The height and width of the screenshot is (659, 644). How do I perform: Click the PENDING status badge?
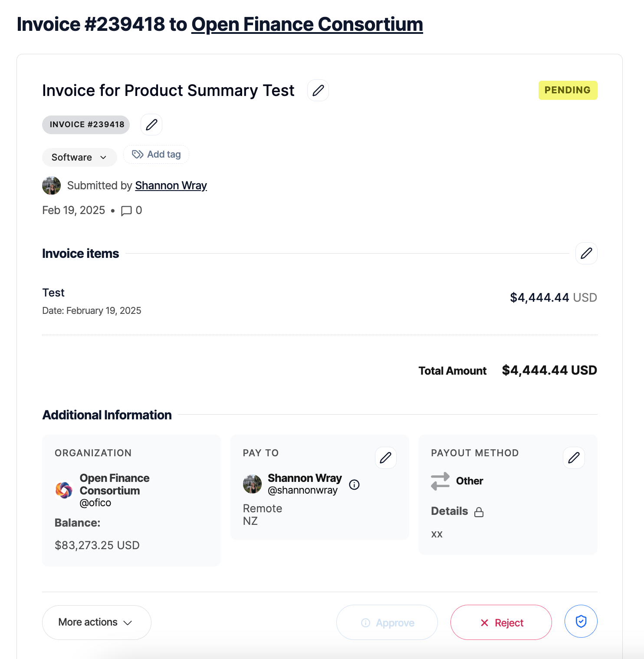567,90
